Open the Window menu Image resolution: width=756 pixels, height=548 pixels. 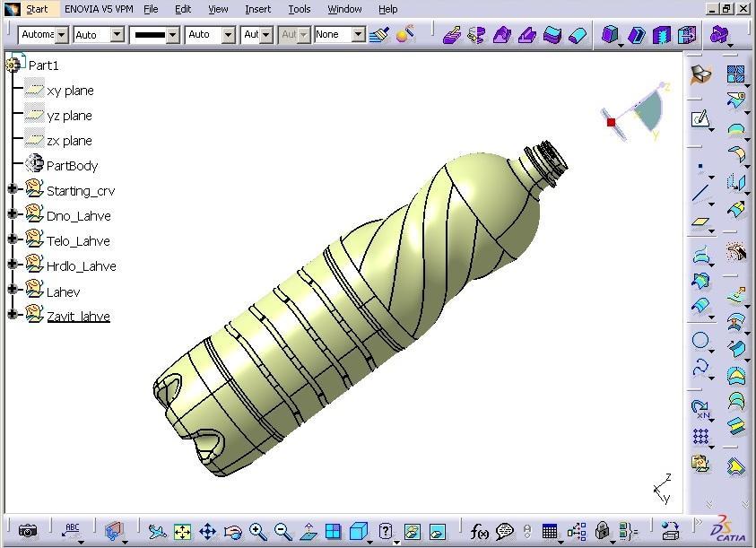tap(344, 9)
